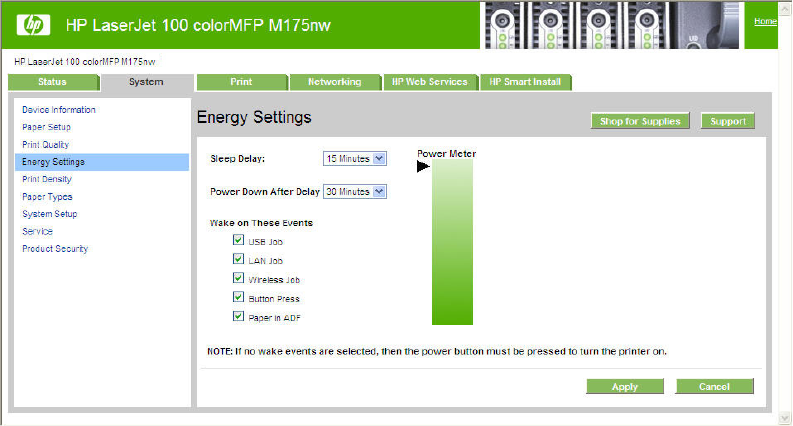This screenshot has width=793, height=426.
Task: Toggle Paper in ADF checkbox
Action: (238, 316)
